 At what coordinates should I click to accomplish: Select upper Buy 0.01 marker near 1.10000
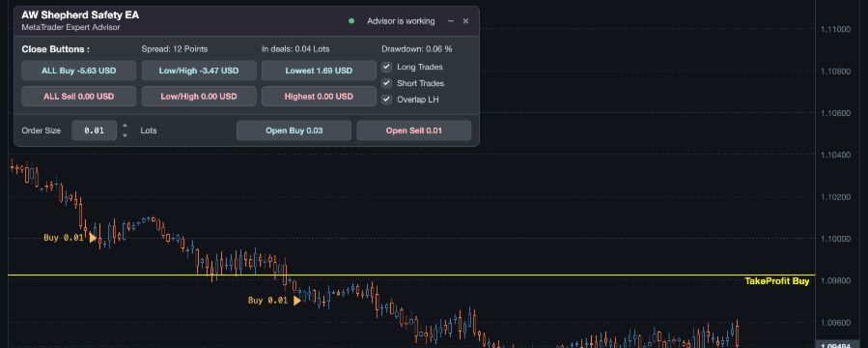point(93,238)
